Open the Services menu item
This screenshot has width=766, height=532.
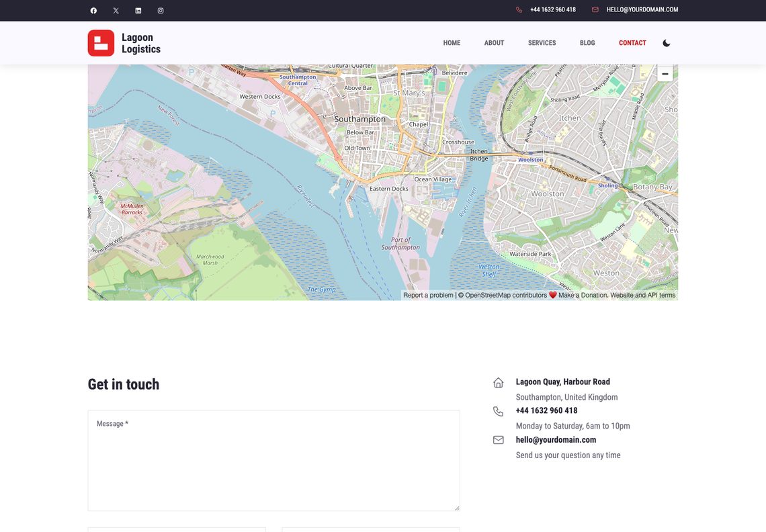point(542,43)
